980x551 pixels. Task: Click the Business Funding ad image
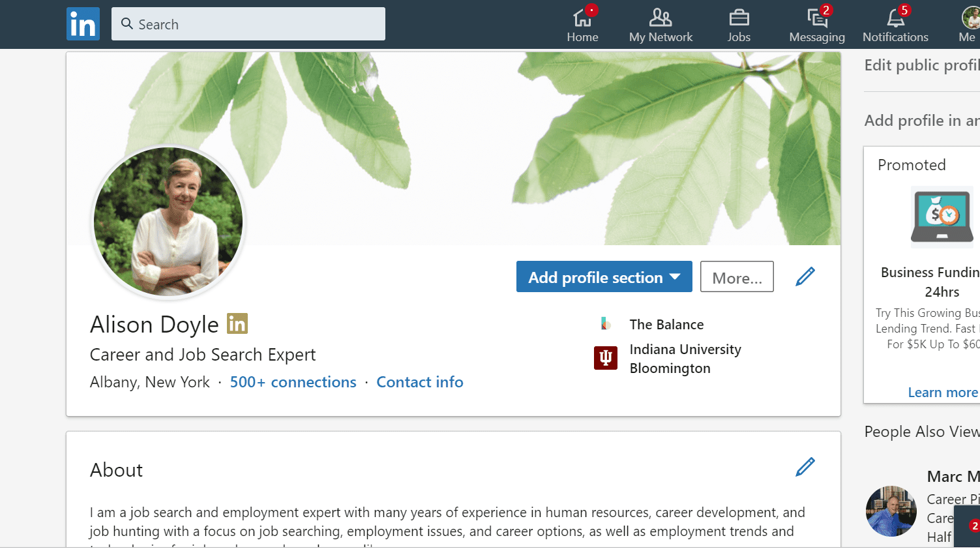[942, 217]
